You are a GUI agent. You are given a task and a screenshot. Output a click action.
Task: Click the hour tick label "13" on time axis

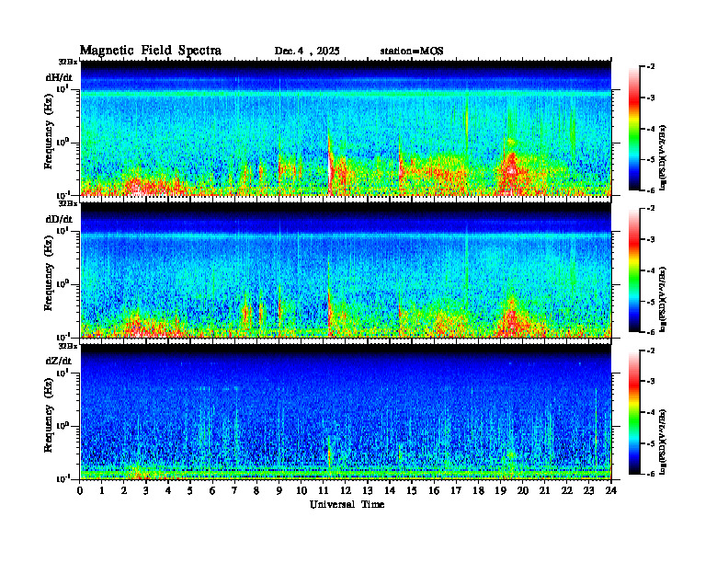click(x=368, y=490)
